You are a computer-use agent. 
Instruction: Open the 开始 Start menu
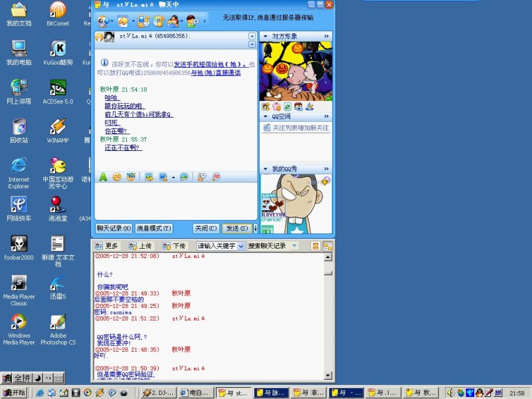[15, 392]
